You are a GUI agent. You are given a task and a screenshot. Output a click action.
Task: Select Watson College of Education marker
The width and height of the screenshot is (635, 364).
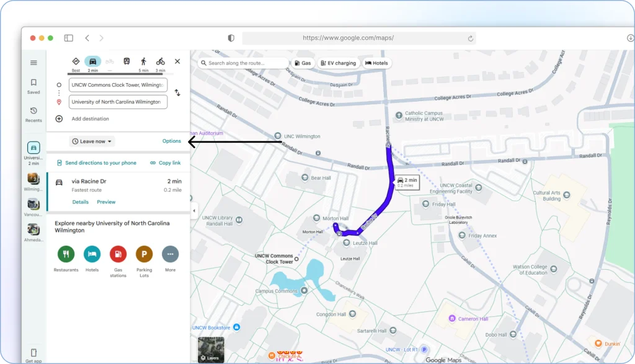coord(554,269)
